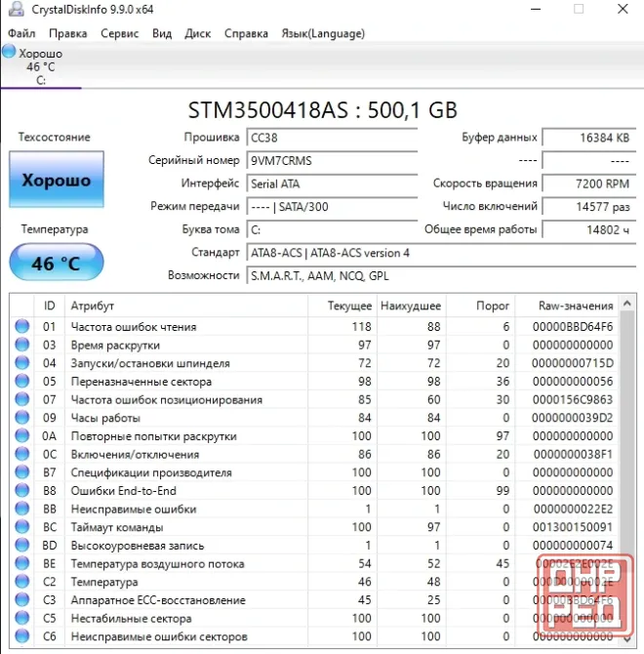Click the Прошивка field CC38

tap(332, 138)
